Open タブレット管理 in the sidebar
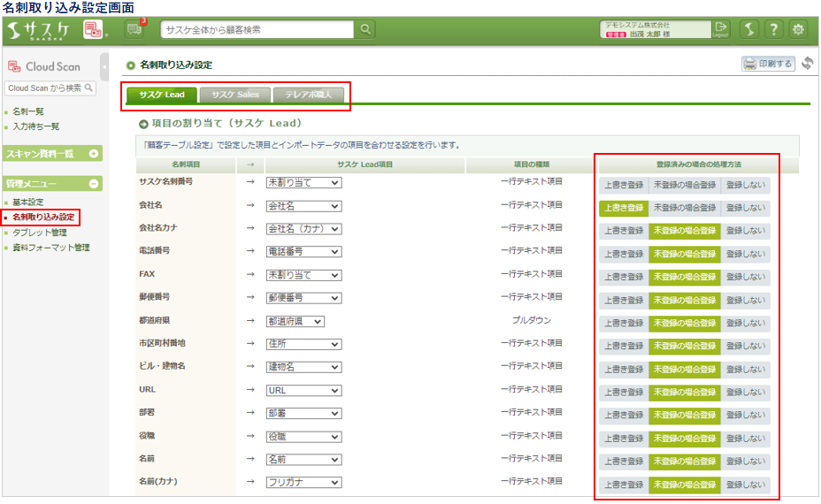The image size is (821, 504). pos(40,233)
